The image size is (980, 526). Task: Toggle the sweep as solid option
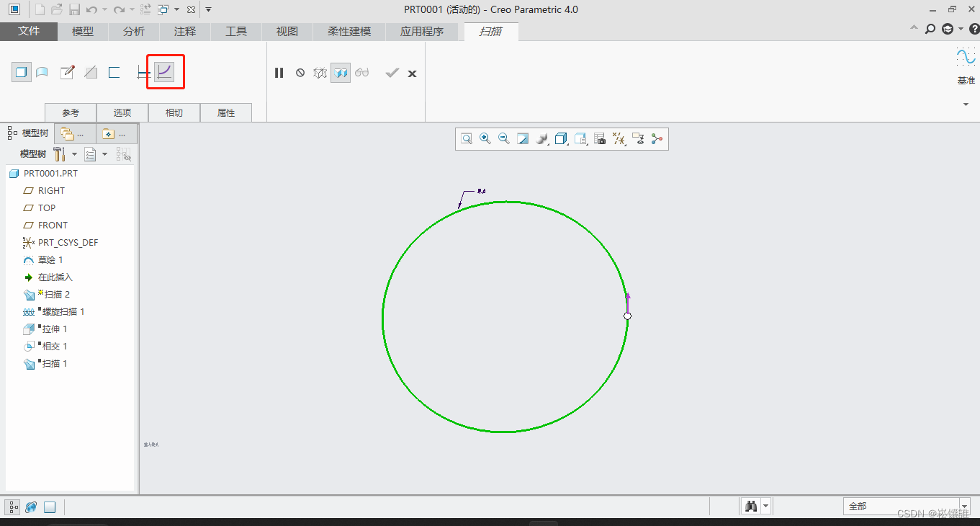[x=22, y=72]
